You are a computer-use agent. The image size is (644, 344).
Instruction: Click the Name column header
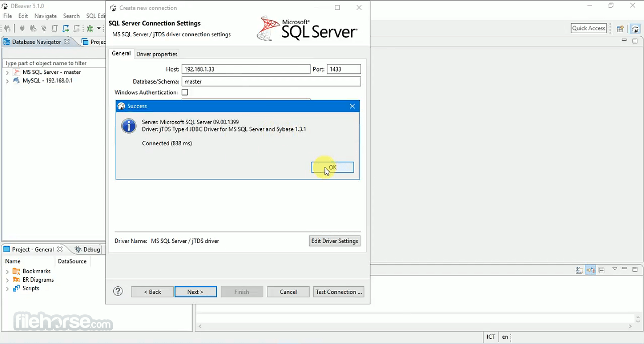coord(29,261)
